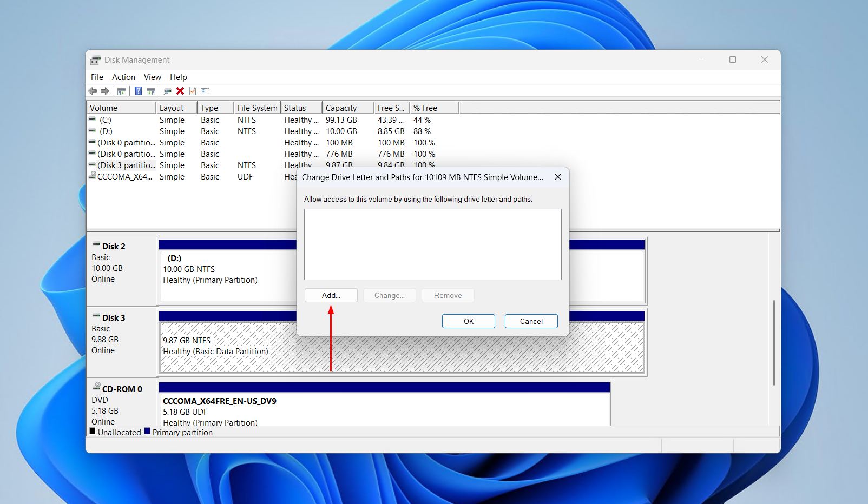868x504 pixels.
Task: Sort by the Status column header
Action: click(x=301, y=108)
